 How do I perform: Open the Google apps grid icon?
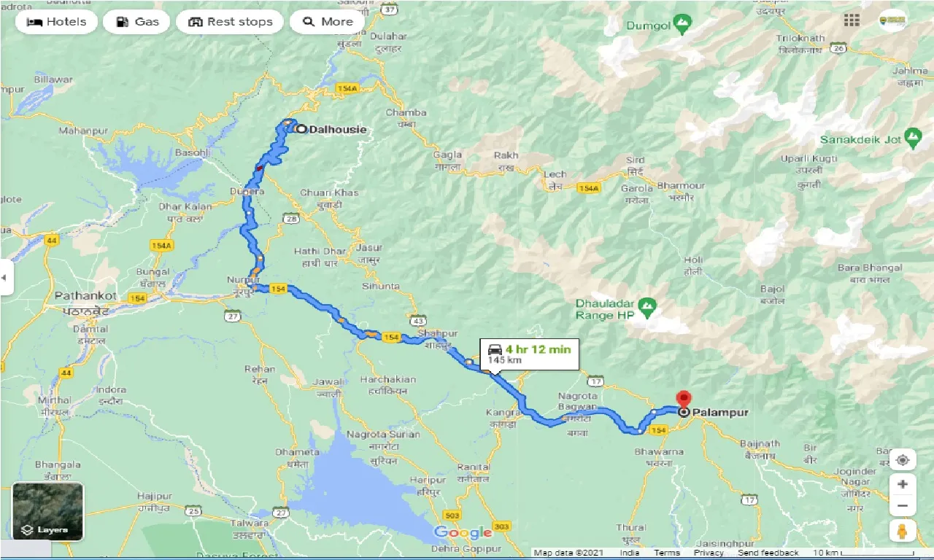[852, 20]
